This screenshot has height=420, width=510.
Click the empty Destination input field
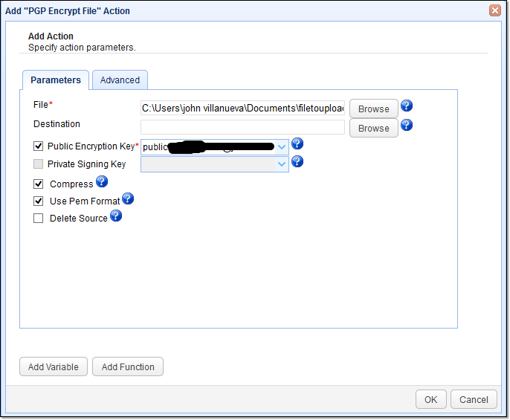[x=242, y=127]
